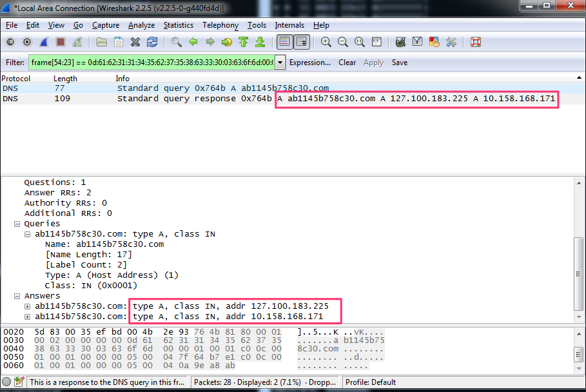The width and height of the screenshot is (586, 392).
Task: Go to a specific packet number
Action: pos(227,42)
